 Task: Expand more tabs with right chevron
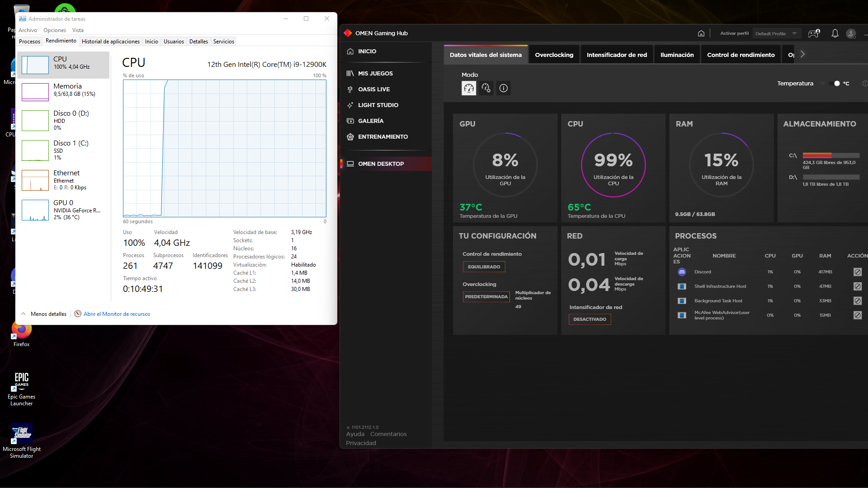pos(802,54)
